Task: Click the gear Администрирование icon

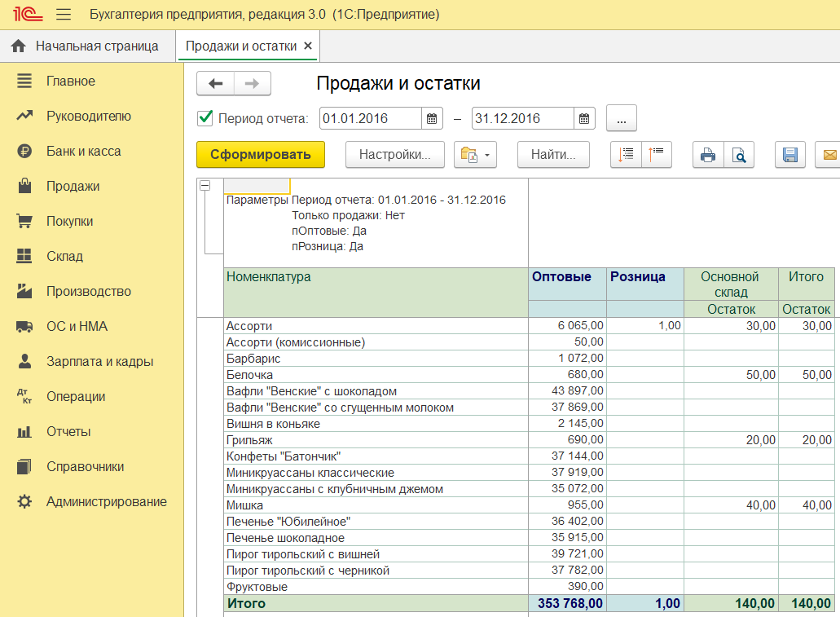Action: tap(24, 502)
